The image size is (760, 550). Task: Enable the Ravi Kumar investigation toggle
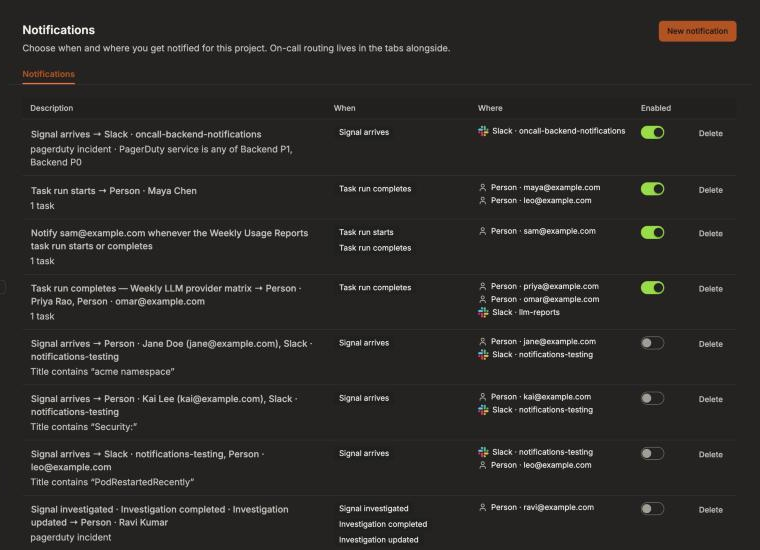click(x=652, y=509)
